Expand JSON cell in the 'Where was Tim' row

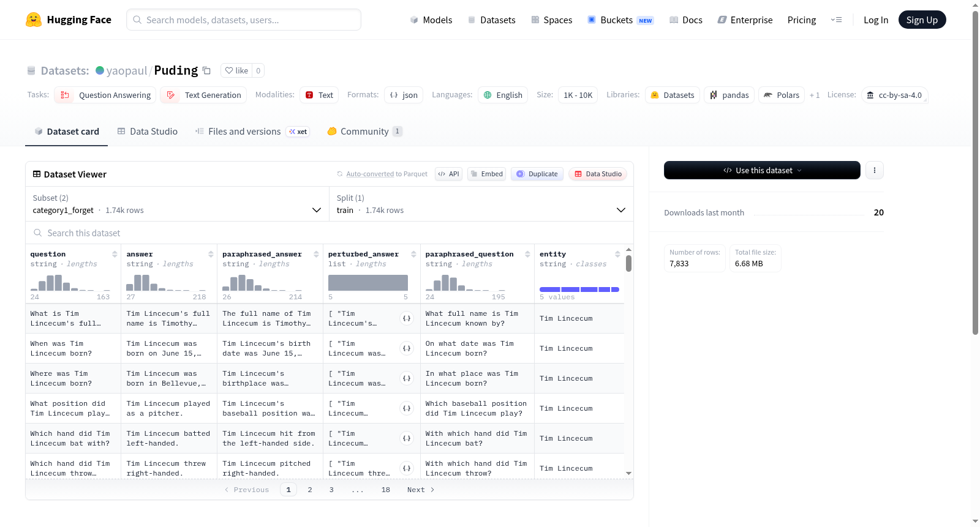tap(407, 378)
